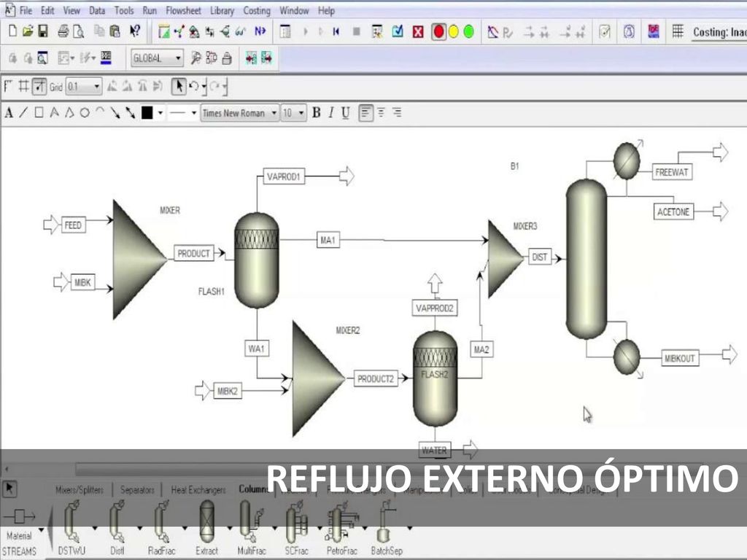
Task: Click the blue N> Next button icon
Action: click(x=260, y=31)
